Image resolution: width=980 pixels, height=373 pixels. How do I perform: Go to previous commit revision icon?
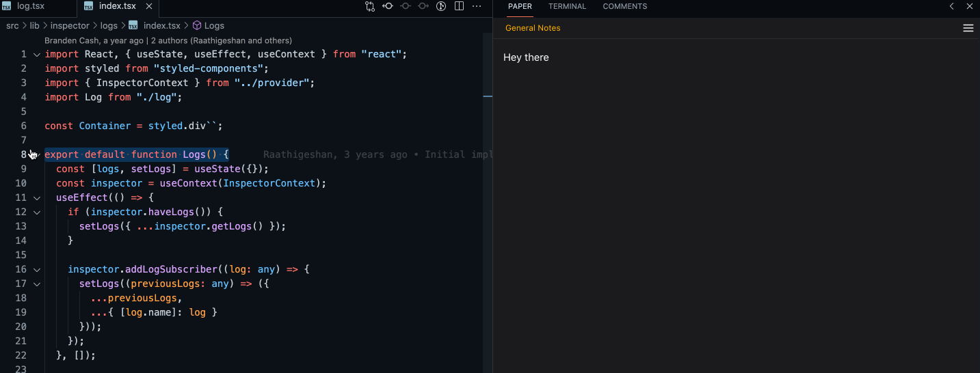pyautogui.click(x=388, y=6)
